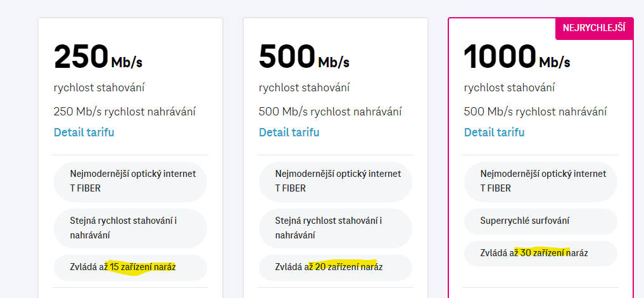Click the T FIBER pill in the 250 Mb/s card

(x=130, y=181)
